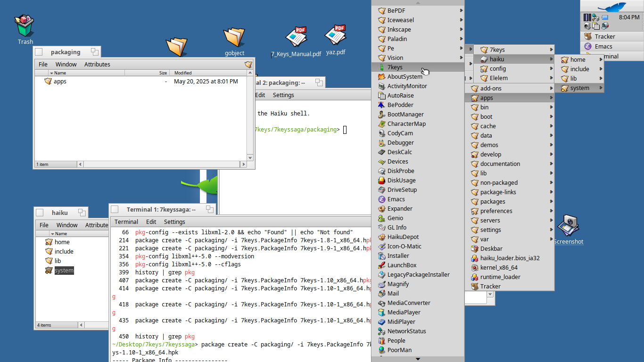Open kernel_x86_64 in system submenu

coord(510,268)
